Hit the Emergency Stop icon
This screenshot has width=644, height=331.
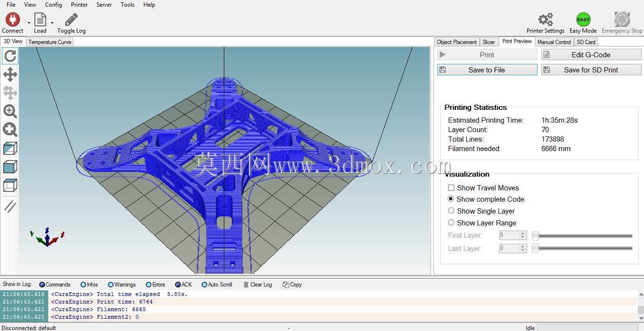click(x=622, y=19)
